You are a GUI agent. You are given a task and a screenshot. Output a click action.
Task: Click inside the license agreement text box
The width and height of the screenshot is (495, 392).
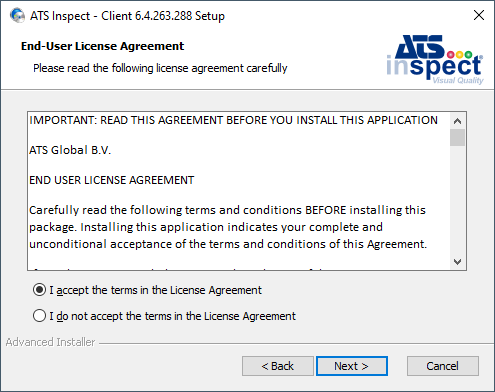coord(239,191)
